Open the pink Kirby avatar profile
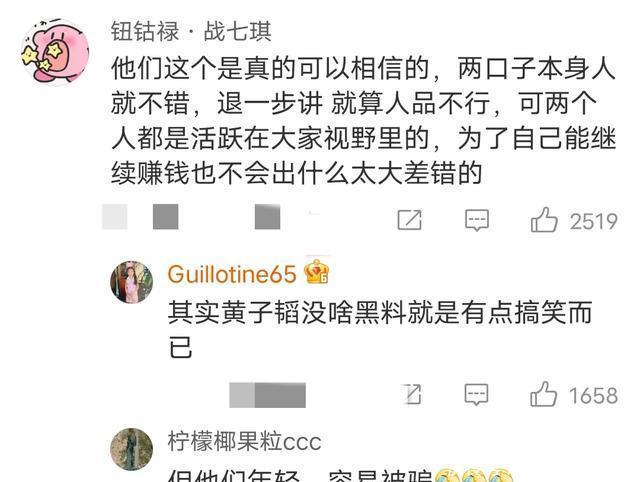Image resolution: width=640 pixels, height=482 pixels. click(56, 52)
